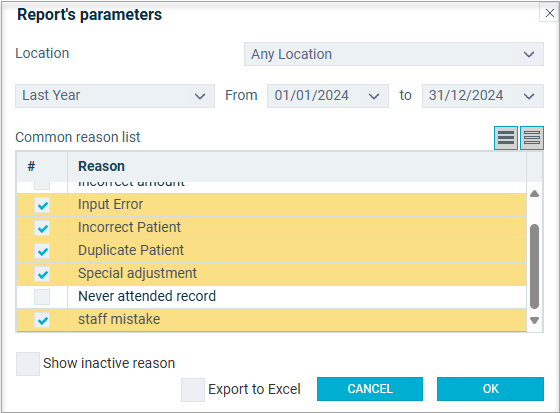Click scrollbar up arrow in reason list

click(534, 194)
